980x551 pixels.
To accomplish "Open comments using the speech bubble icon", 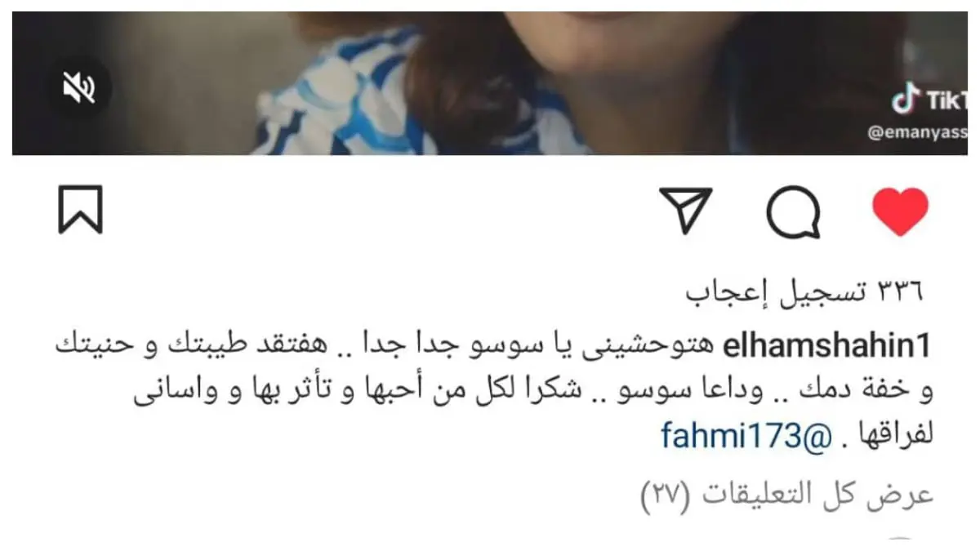I will coord(793,211).
